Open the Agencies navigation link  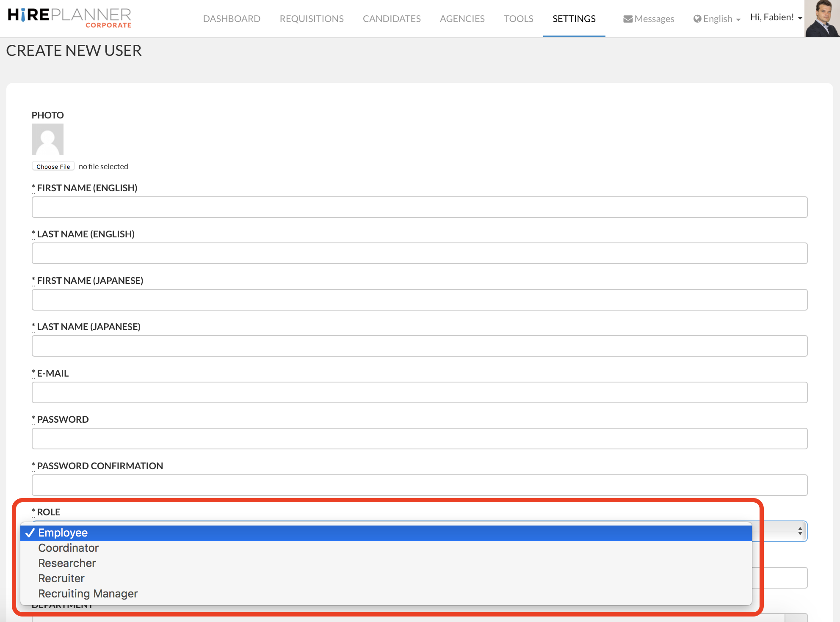[462, 19]
